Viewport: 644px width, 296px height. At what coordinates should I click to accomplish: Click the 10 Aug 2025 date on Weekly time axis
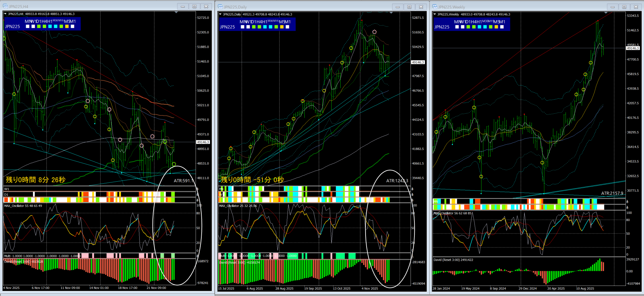(585, 289)
